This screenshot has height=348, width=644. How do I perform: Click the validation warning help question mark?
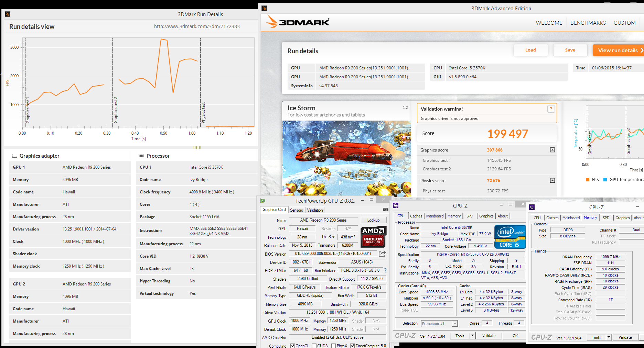[x=551, y=109]
